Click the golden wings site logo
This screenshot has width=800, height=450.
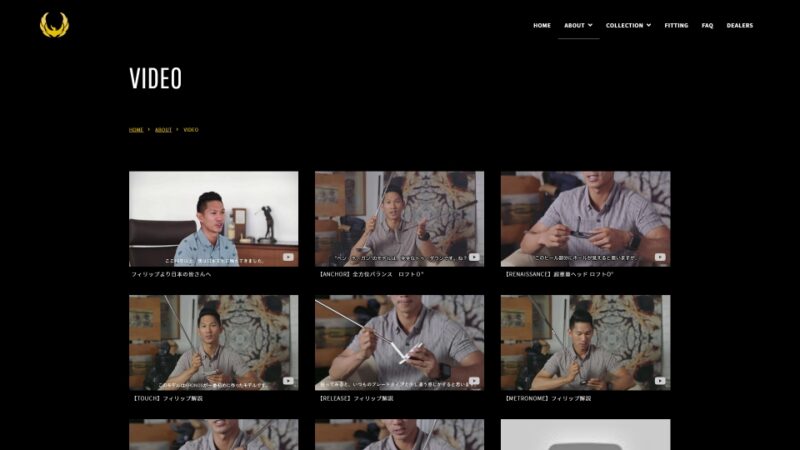(x=54, y=25)
